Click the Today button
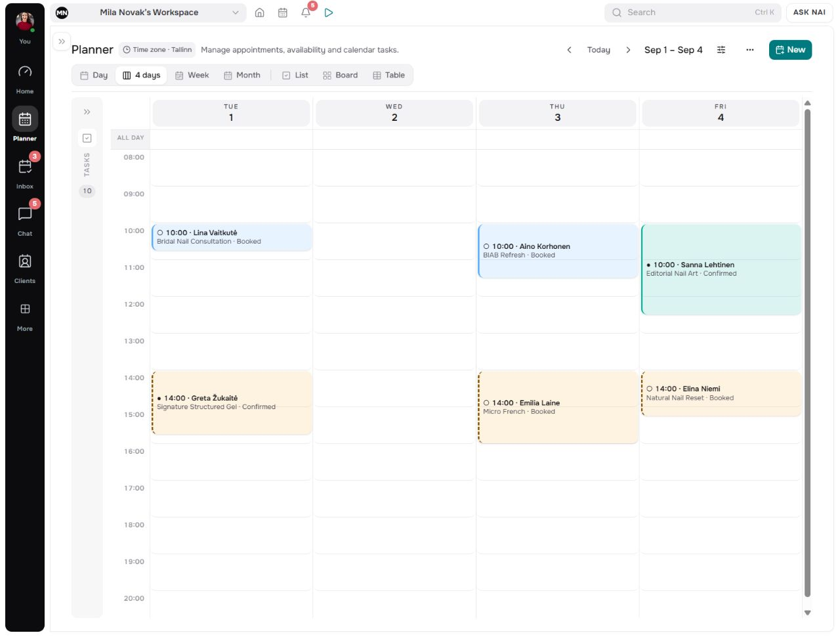Image resolution: width=840 pixels, height=637 pixels. [598, 50]
